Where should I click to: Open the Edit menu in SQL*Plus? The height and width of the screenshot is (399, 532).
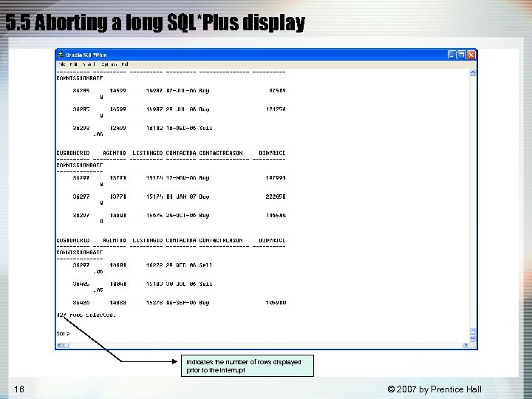coord(73,64)
